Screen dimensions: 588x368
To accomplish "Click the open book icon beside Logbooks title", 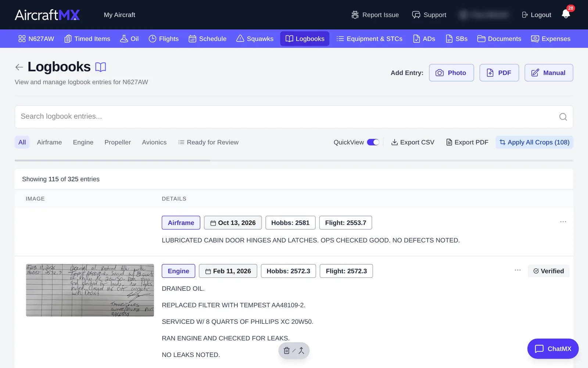I will point(101,67).
